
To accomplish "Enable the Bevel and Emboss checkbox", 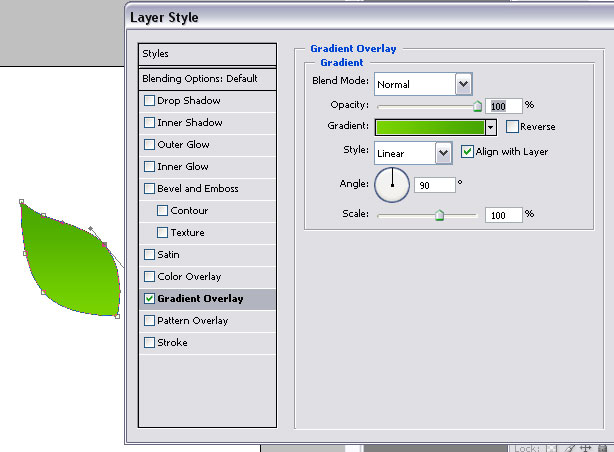I will 149,188.
